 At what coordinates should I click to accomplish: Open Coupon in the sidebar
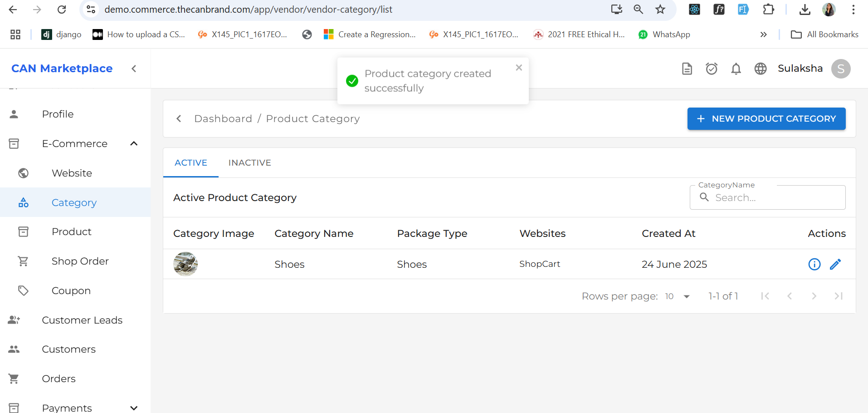[75, 290]
